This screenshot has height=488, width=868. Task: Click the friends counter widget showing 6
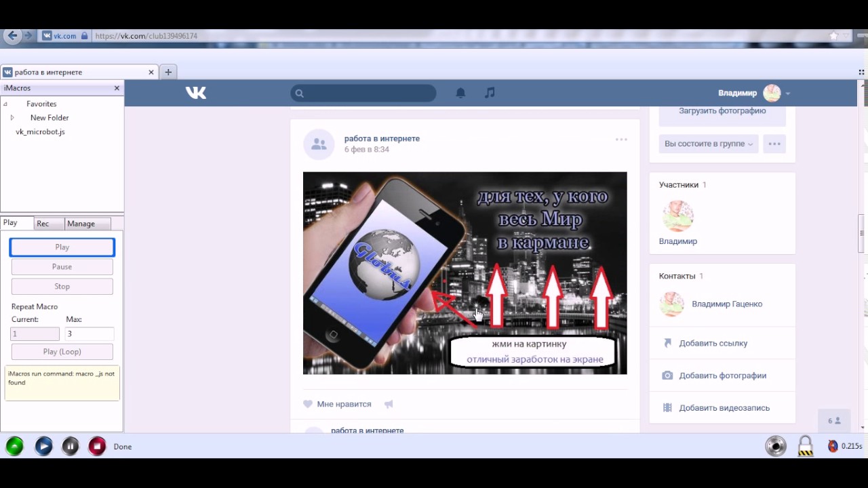click(x=834, y=421)
